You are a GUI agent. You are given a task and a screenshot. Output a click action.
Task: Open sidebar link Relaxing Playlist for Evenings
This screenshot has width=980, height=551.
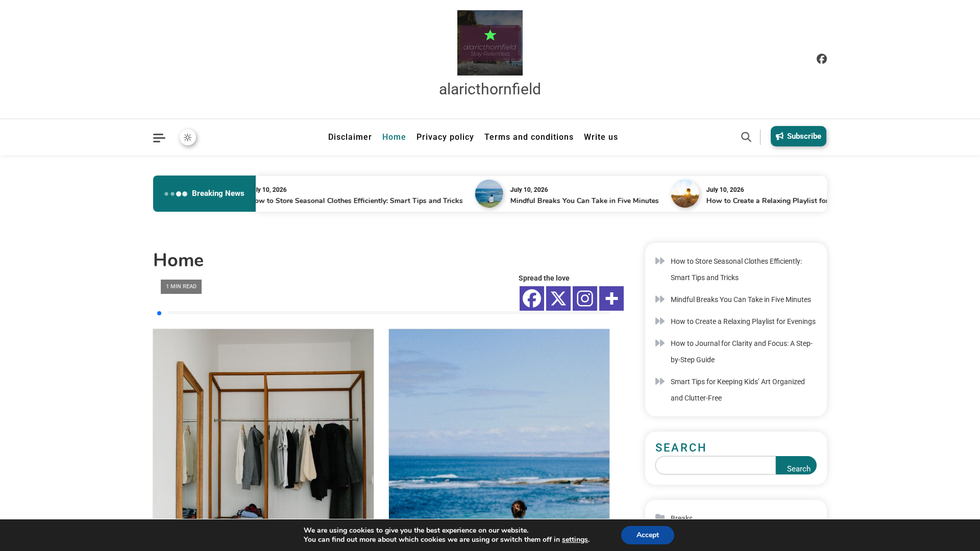[743, 321]
